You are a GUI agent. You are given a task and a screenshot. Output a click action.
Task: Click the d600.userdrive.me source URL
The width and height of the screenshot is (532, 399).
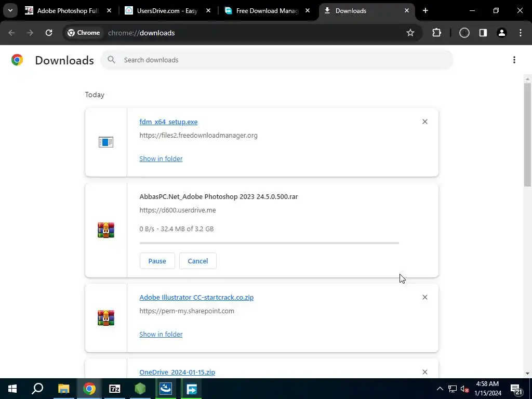pyautogui.click(x=178, y=210)
